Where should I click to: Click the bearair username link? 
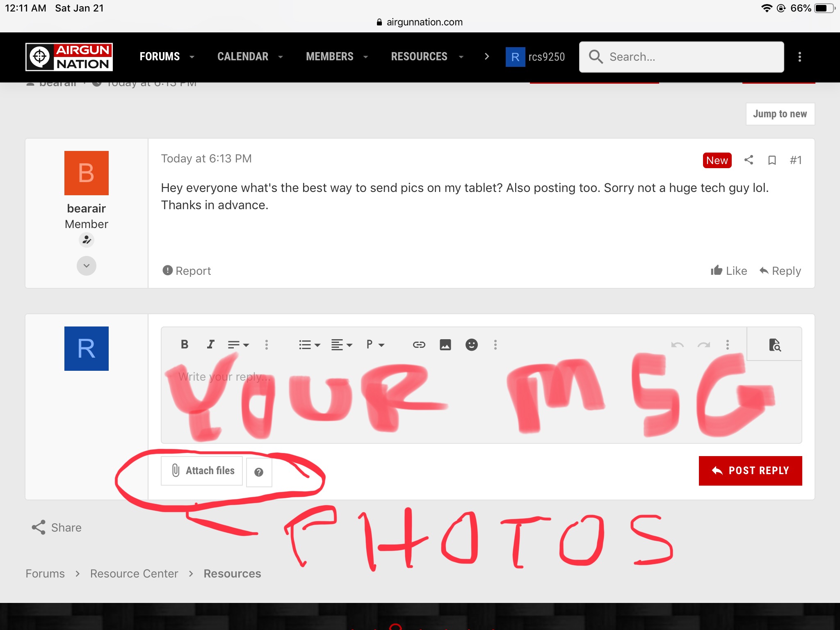pyautogui.click(x=87, y=208)
